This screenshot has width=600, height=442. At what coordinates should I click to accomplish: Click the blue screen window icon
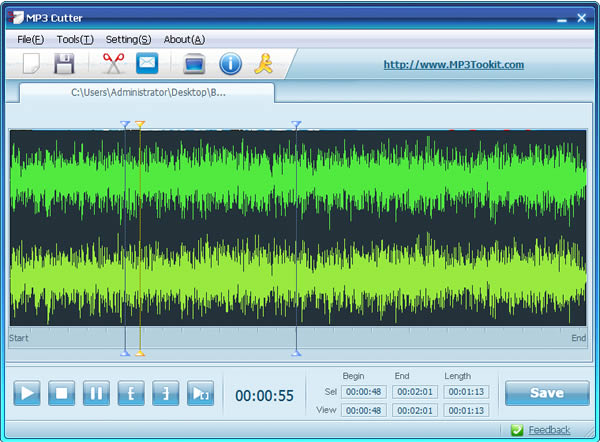(x=194, y=64)
